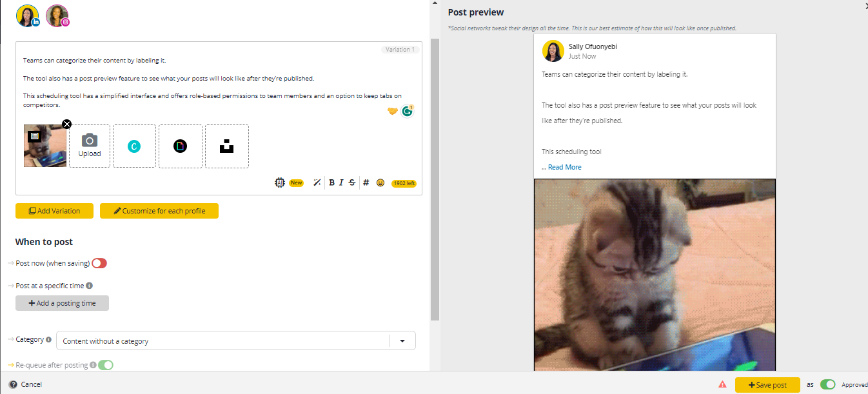Open the emoji picker

pos(380,182)
